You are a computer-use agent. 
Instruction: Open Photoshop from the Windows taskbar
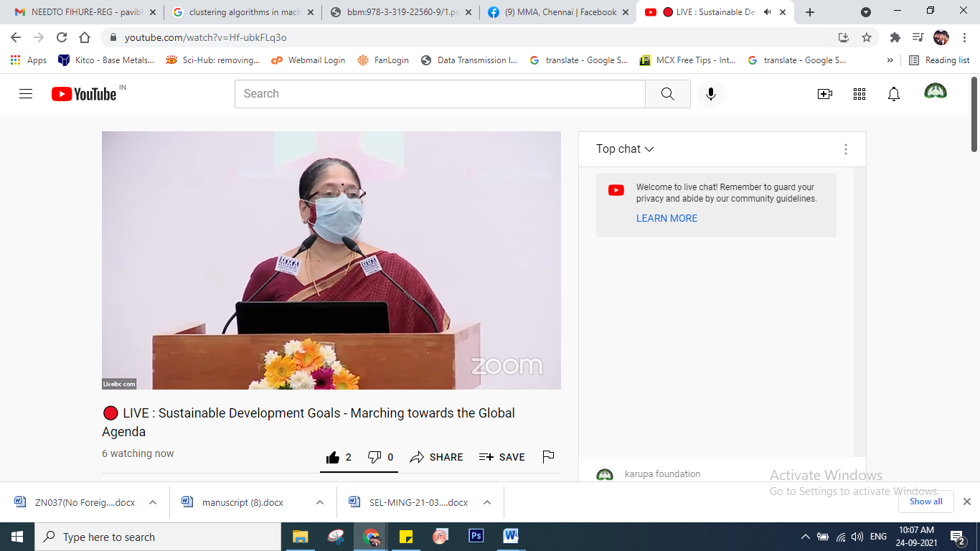(x=476, y=537)
